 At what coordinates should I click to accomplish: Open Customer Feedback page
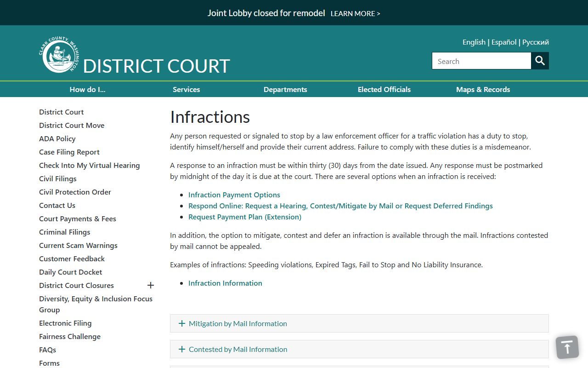tap(72, 259)
